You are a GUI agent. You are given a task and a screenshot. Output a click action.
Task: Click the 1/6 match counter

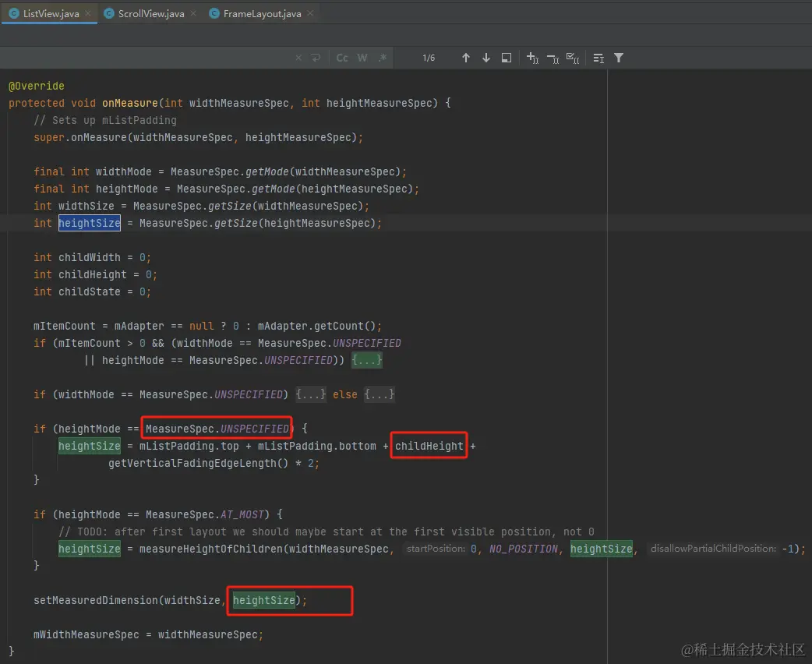(429, 58)
